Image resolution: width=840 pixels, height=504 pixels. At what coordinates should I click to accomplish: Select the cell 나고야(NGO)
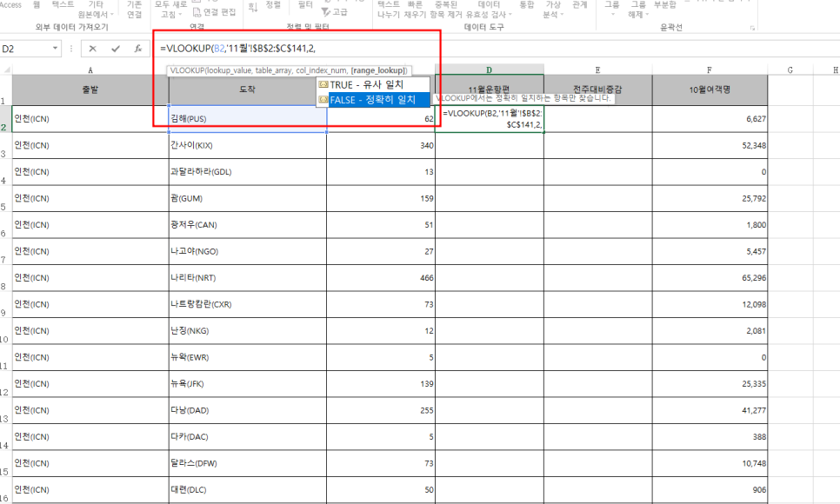pyautogui.click(x=247, y=251)
